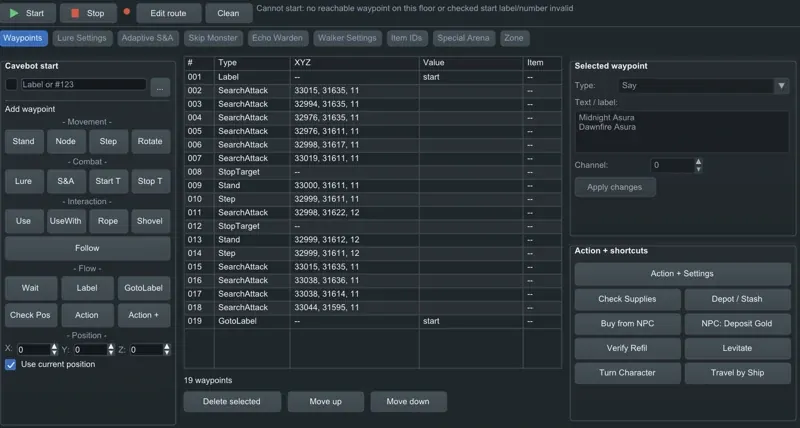Click Depot / Stash shortcut
This screenshot has height=428, width=800.
[x=737, y=299]
